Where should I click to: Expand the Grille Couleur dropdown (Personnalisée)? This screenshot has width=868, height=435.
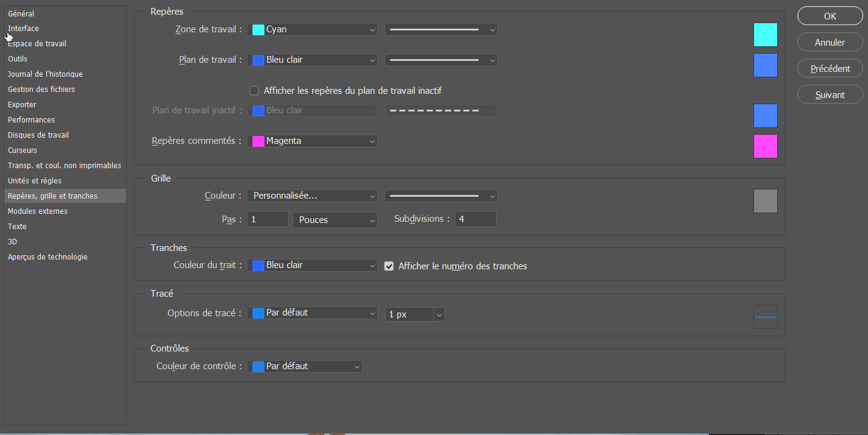(312, 196)
